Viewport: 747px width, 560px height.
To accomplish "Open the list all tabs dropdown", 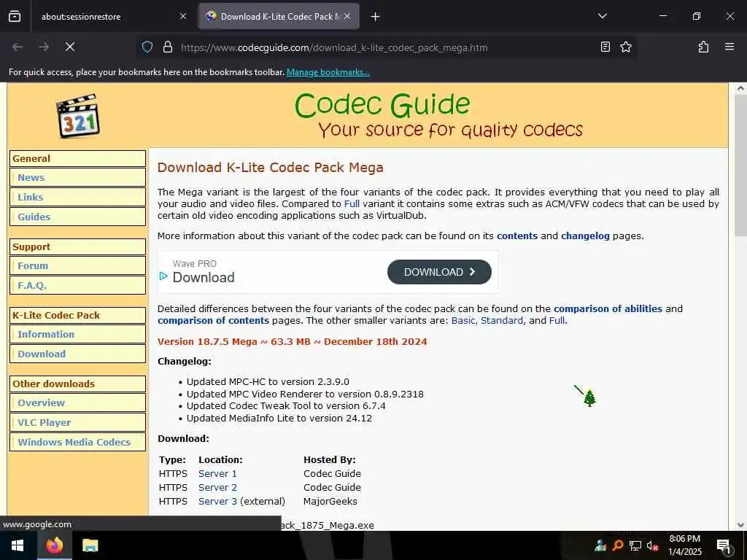I will click(602, 16).
